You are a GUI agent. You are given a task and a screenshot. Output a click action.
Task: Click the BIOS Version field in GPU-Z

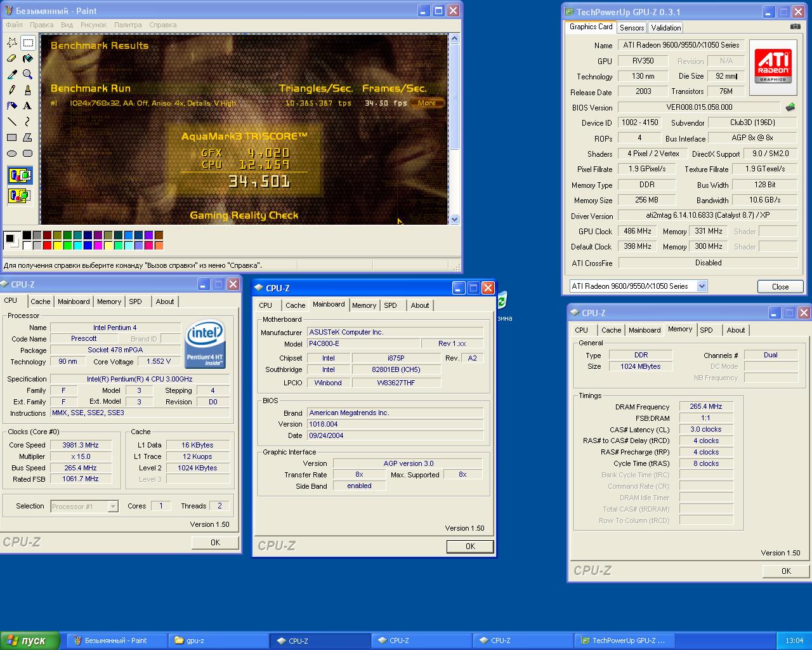click(699, 107)
